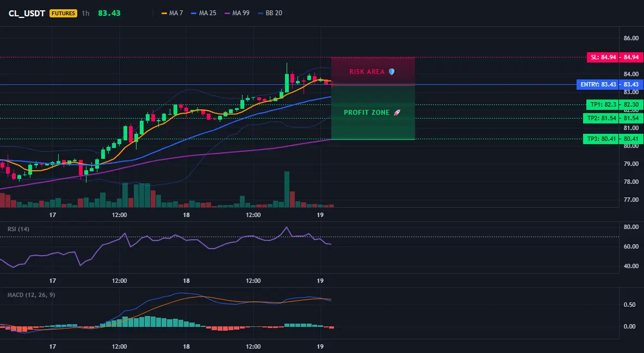Click the PROFIT ZONE text
Viewport: 644px width, 353px height.
point(367,112)
